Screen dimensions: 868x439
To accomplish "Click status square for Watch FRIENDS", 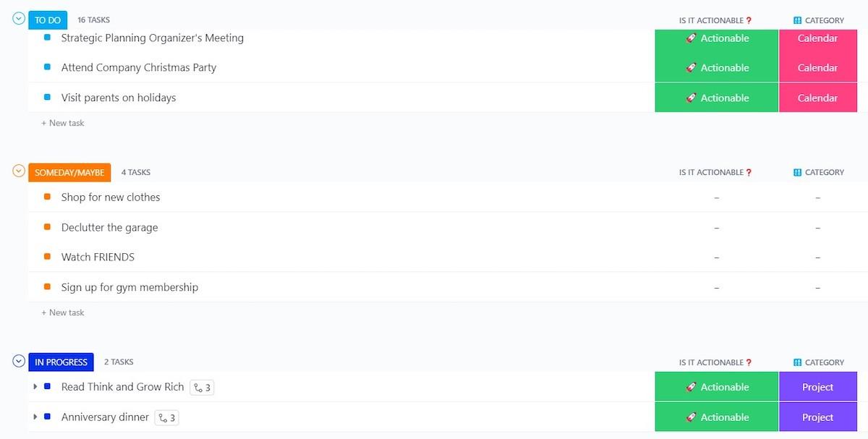I will coord(47,257).
